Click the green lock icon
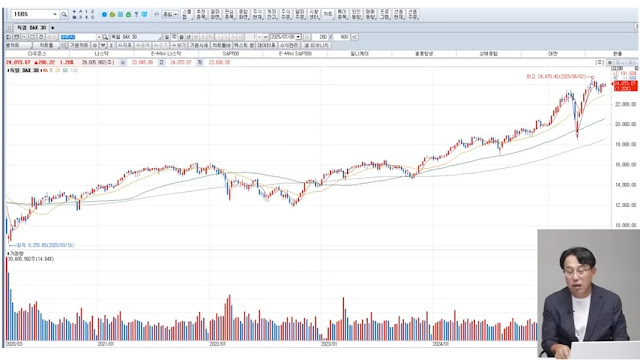Image resolution: width=640 pixels, height=360 pixels. click(128, 14)
